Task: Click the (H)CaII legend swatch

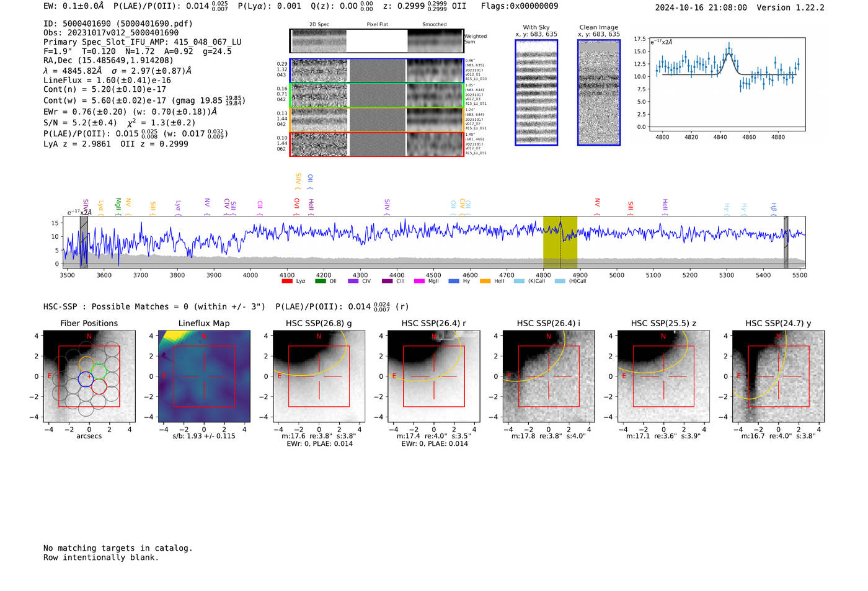Action: (560, 281)
